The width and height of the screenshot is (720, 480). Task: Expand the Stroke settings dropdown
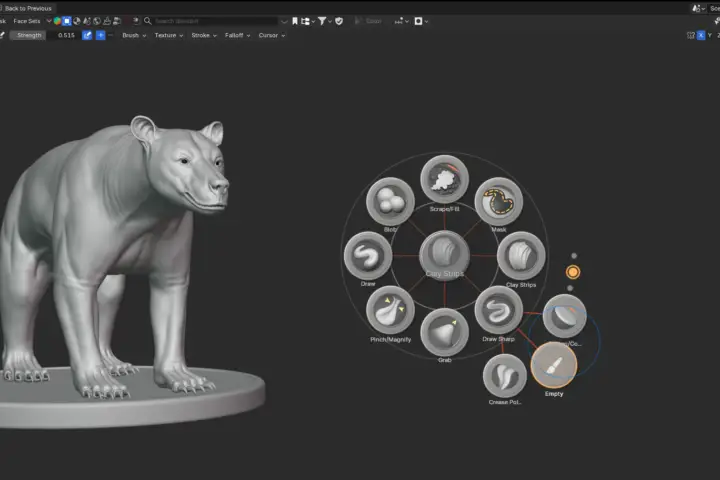point(204,35)
